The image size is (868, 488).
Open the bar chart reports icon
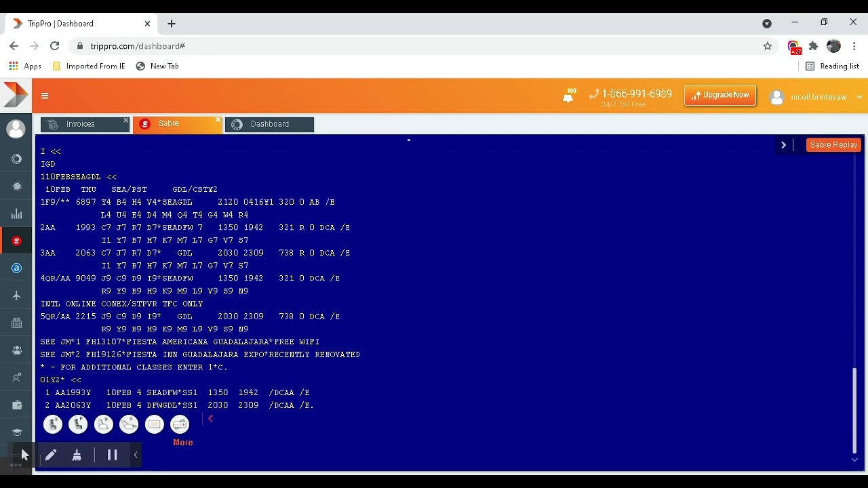(x=16, y=213)
